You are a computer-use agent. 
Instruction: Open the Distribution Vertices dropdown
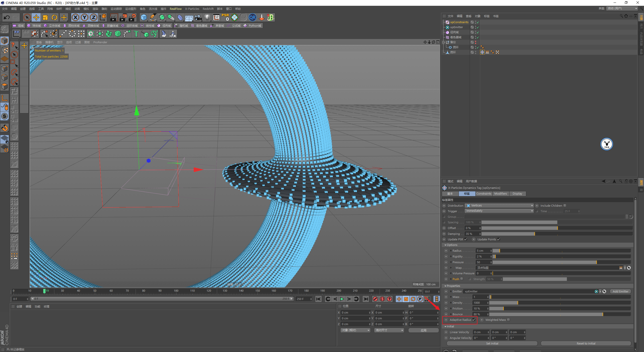pyautogui.click(x=499, y=206)
